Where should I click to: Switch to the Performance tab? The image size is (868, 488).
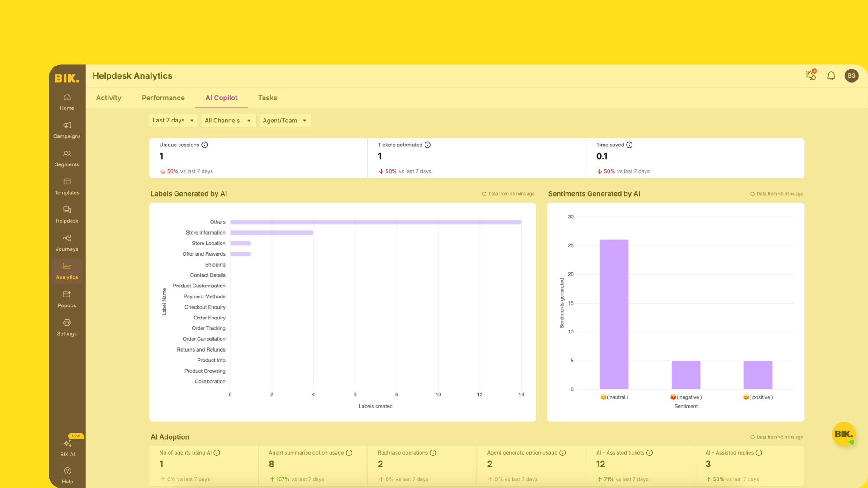[x=163, y=97]
